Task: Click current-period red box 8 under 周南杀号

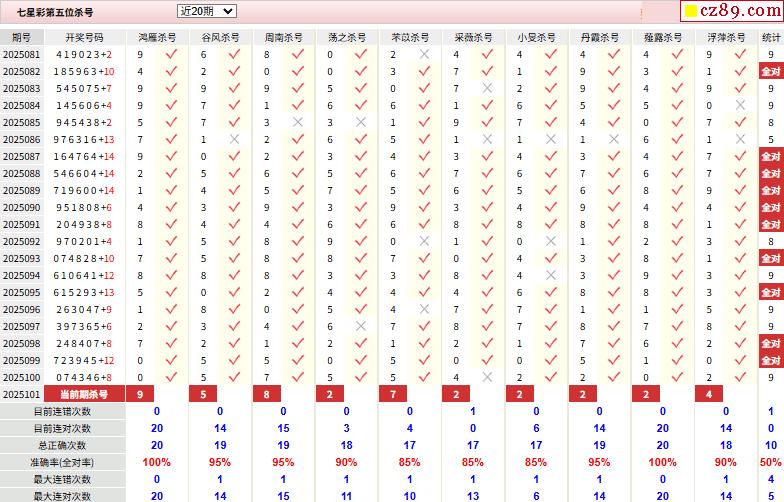Action: (266, 394)
